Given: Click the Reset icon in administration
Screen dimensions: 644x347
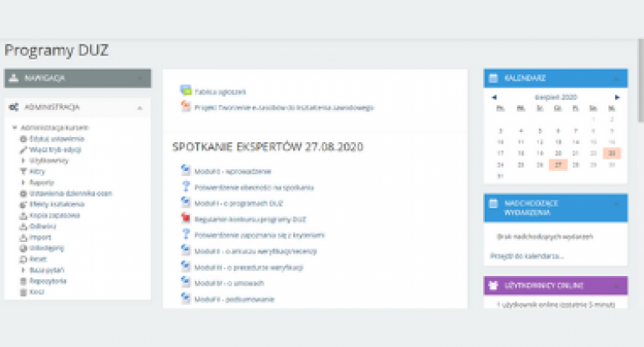Looking at the screenshot, I should [x=23, y=259].
